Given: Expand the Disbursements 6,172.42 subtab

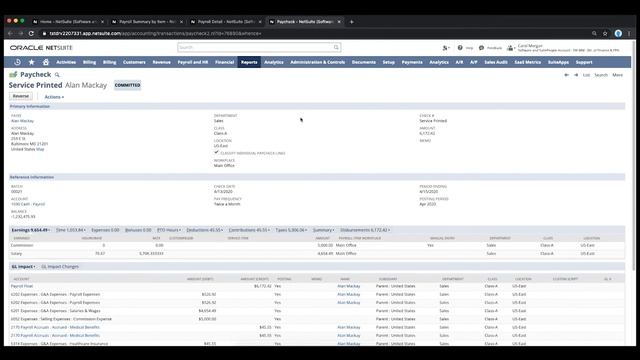Looking at the screenshot, I should [365, 230].
